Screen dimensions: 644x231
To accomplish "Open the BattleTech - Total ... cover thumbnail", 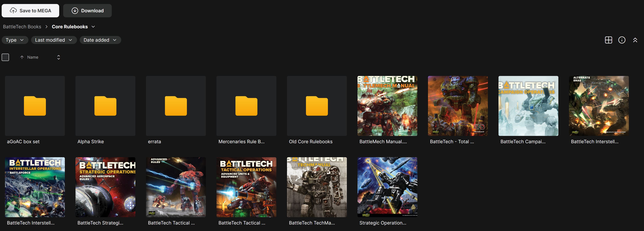I will (x=458, y=106).
